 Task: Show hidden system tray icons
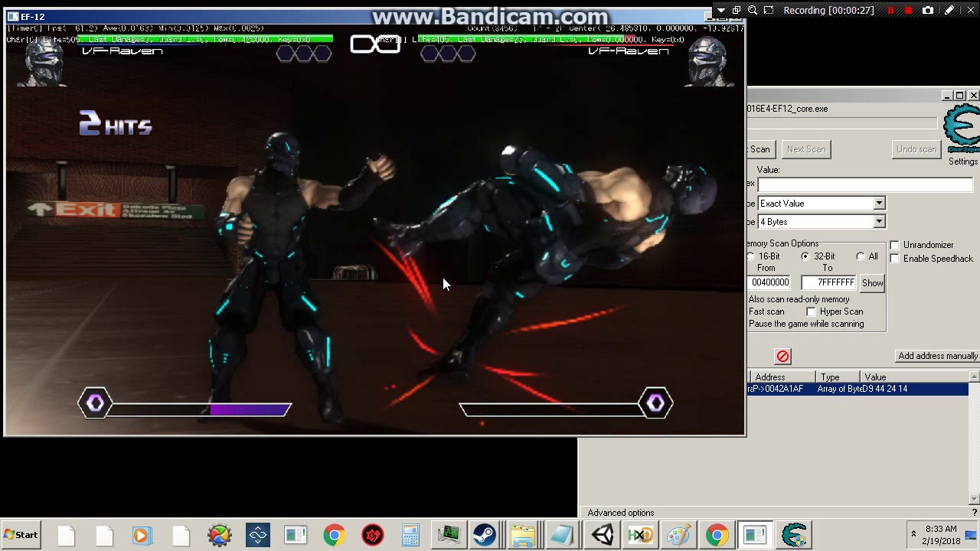coord(913,535)
